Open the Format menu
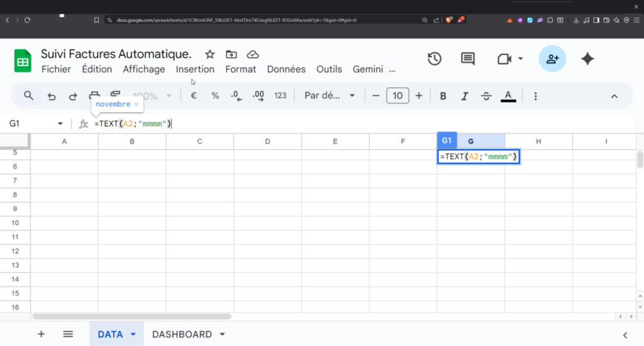Screen dimensions: 644x346 [x=241, y=69]
